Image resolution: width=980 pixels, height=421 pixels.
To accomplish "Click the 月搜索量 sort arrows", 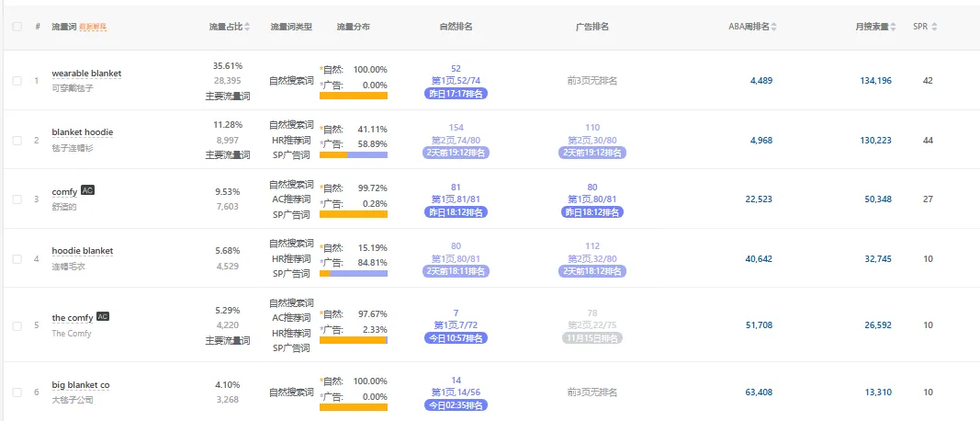I will pos(896,27).
